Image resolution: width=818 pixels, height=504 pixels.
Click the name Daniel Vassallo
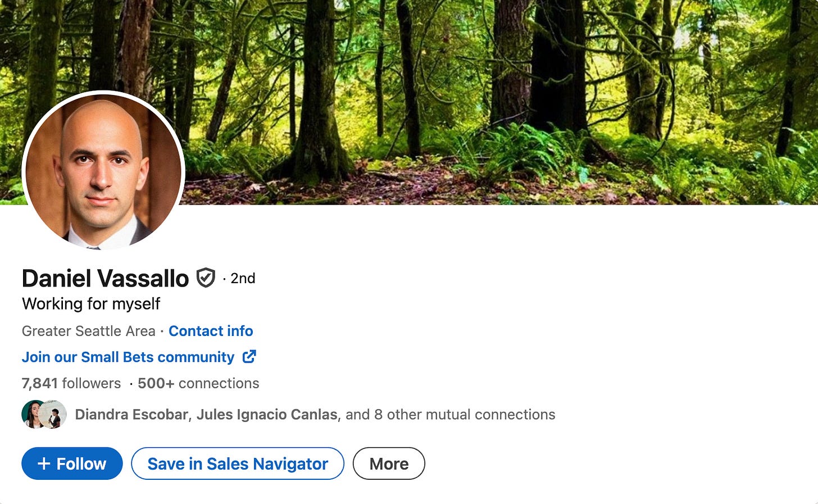105,278
